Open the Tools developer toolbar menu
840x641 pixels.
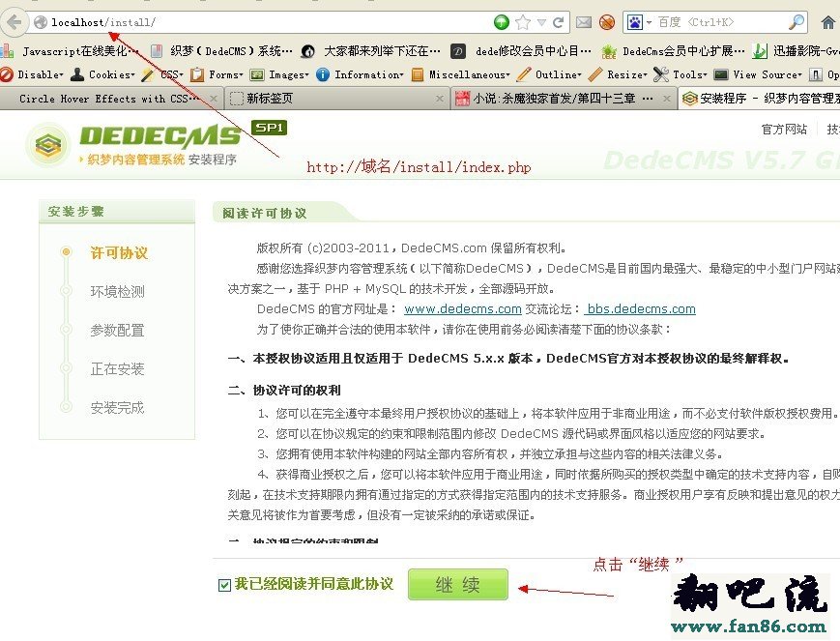pyautogui.click(x=681, y=74)
